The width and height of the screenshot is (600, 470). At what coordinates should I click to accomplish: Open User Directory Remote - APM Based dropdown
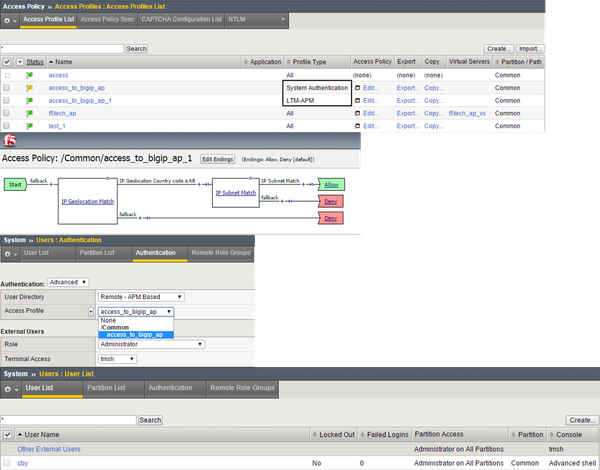(141, 297)
